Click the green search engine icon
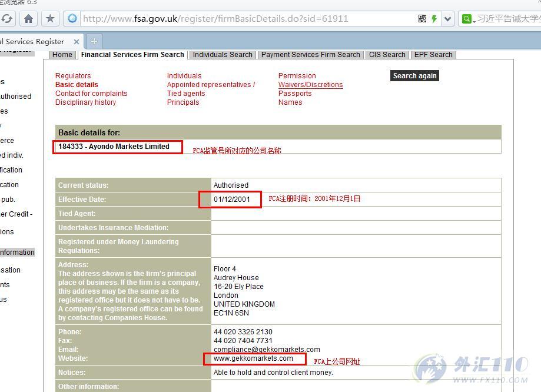The image size is (541, 392). [466, 19]
